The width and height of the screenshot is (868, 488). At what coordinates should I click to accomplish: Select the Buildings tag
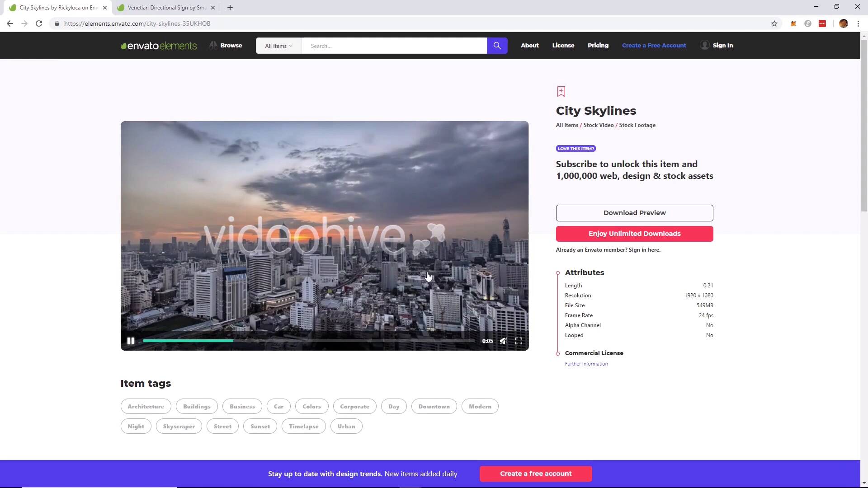[x=197, y=406]
